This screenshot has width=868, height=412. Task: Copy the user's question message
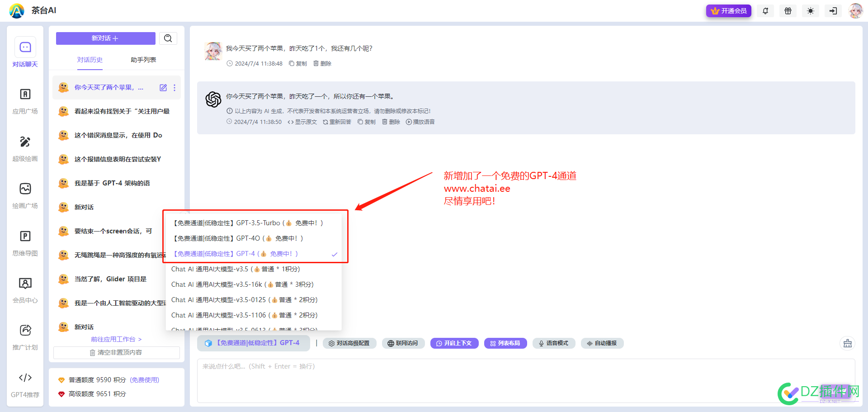(298, 64)
